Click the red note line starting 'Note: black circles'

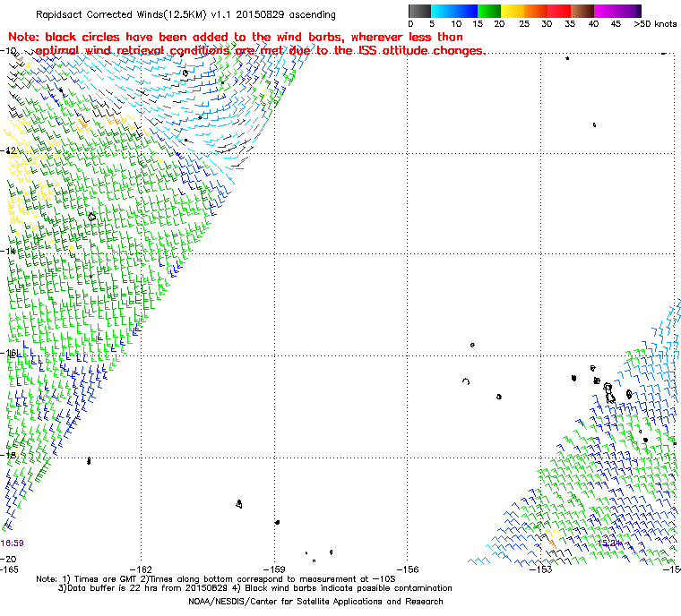click(236, 37)
